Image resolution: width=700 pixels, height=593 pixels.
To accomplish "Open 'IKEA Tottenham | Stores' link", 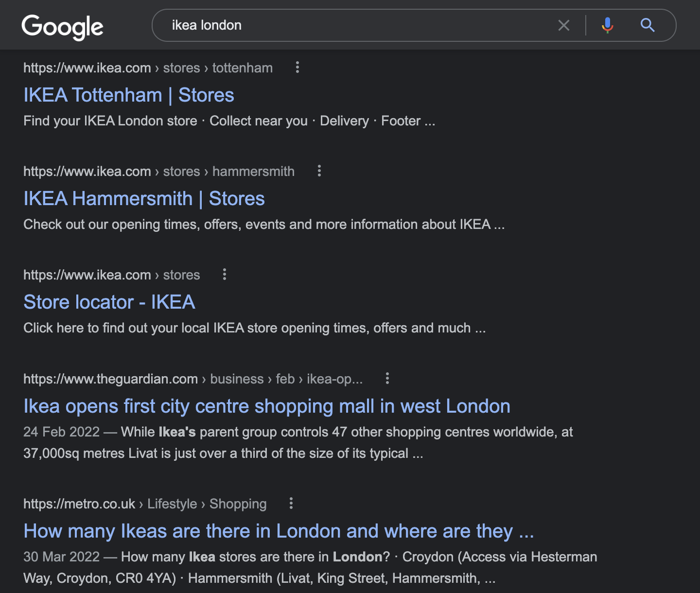I will point(129,95).
